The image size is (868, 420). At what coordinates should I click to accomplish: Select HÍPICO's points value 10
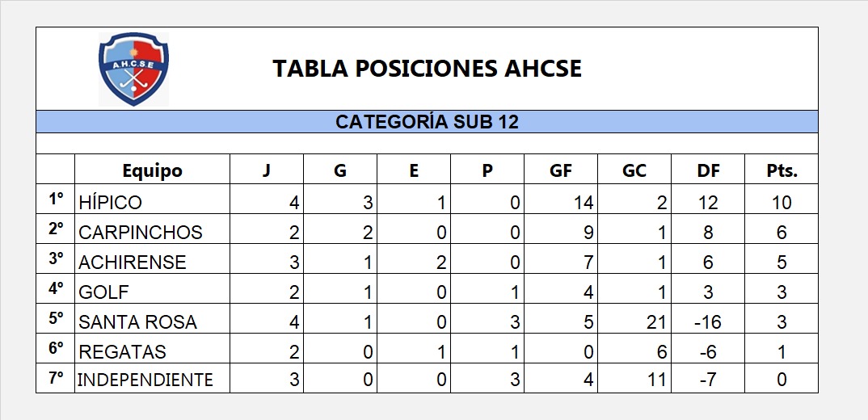coord(782,202)
